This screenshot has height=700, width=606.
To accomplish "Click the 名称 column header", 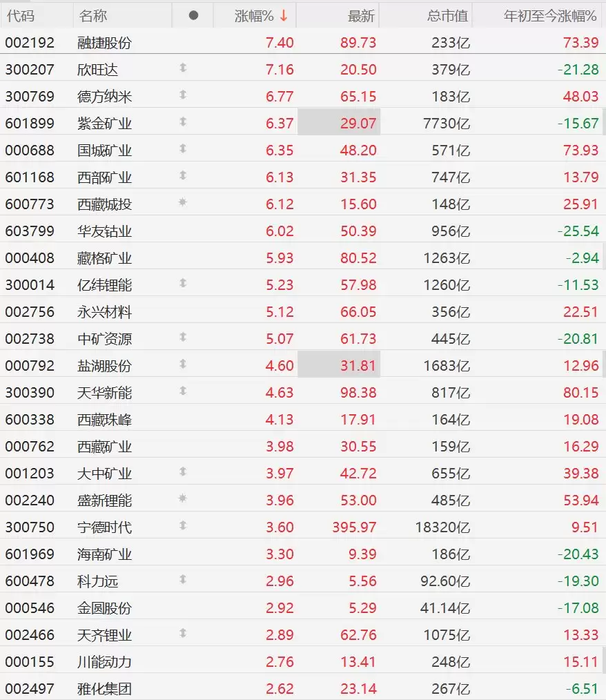I will tap(92, 16).
